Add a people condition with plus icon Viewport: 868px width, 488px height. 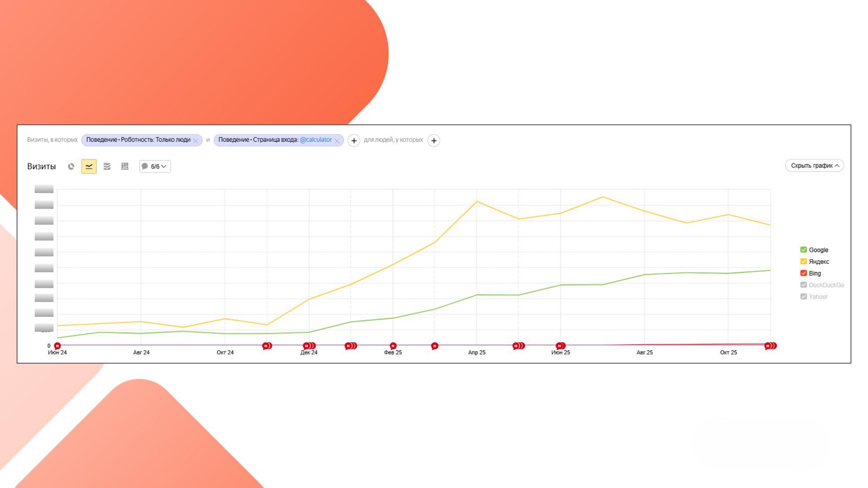[434, 141]
